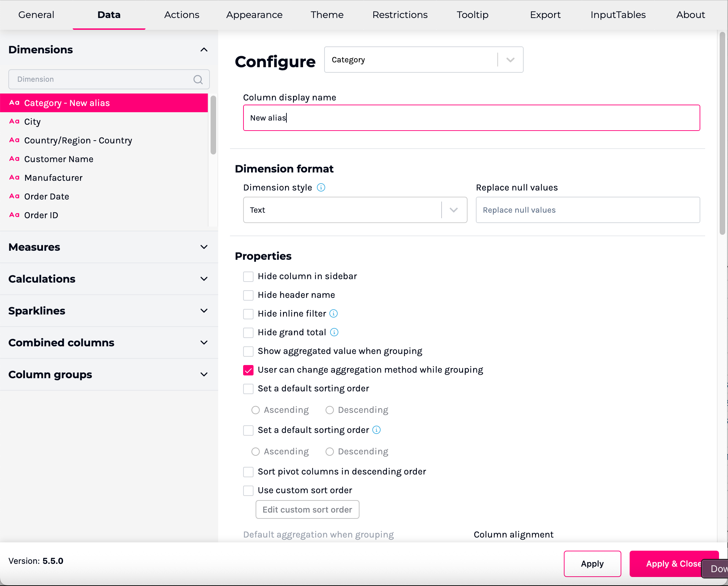Click the Aa text-type icon beside City
This screenshot has height=586, width=728.
[14, 122]
